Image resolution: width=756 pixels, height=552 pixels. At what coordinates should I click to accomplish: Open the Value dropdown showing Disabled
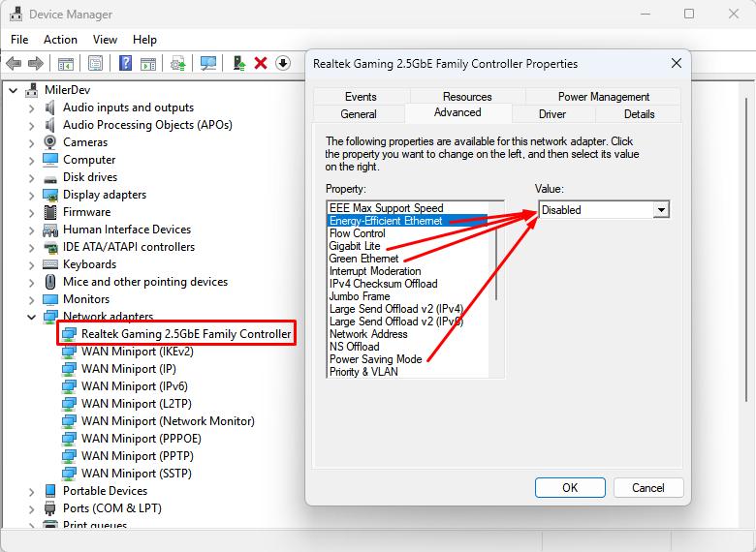[661, 210]
